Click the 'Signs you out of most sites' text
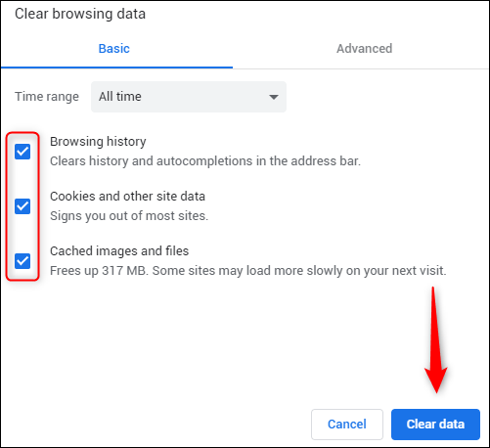This screenshot has height=448, width=490. pos(129,216)
